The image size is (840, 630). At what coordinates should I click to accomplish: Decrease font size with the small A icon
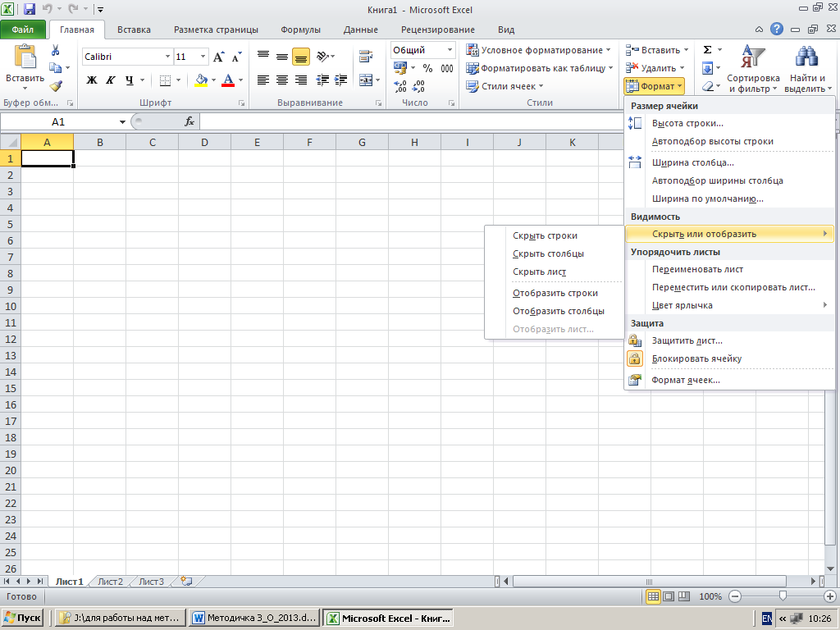(236, 57)
